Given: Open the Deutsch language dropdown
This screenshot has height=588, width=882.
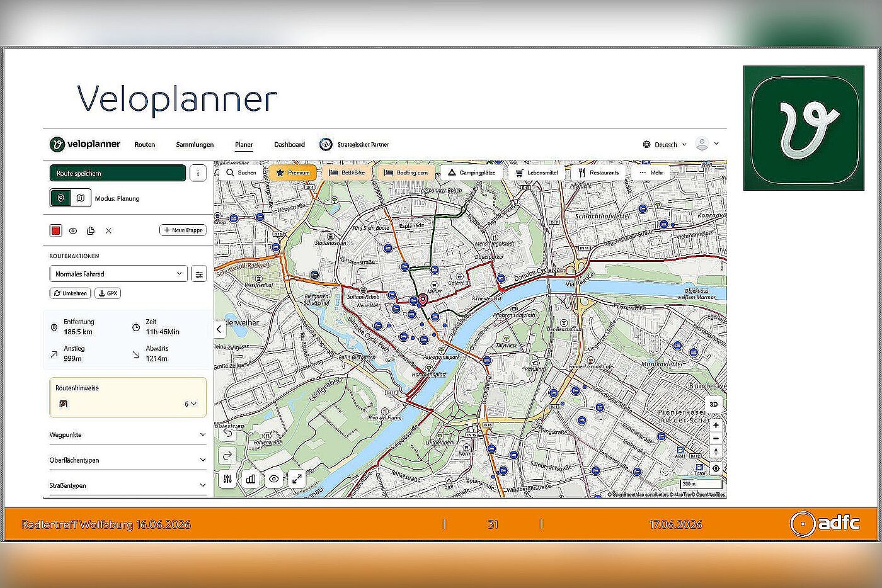Looking at the screenshot, I should 665,145.
